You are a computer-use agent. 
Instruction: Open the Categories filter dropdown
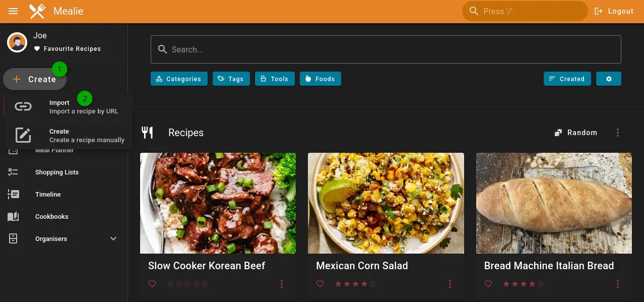[x=179, y=79]
